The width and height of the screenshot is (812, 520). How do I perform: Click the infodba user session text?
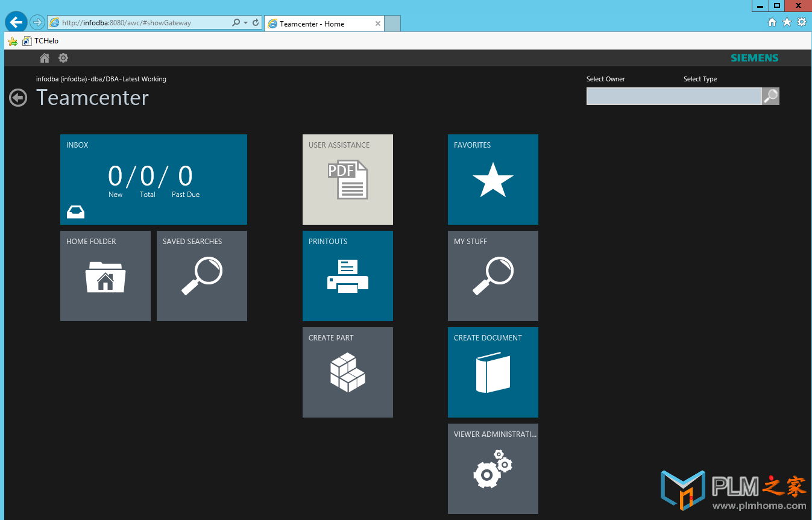pyautogui.click(x=101, y=79)
